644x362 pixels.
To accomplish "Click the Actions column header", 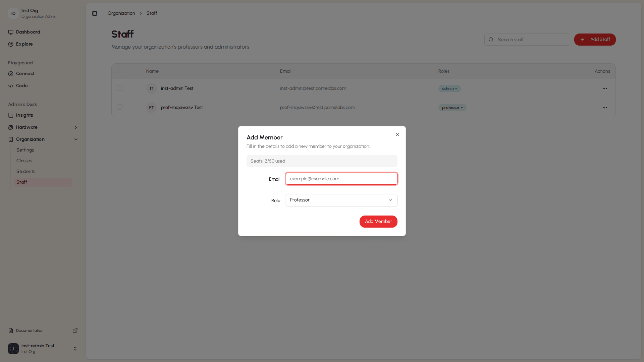I will (x=602, y=71).
